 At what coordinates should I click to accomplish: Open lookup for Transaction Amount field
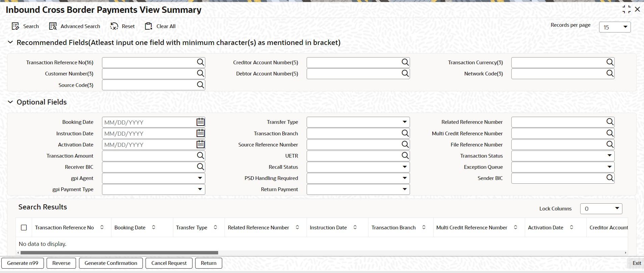click(x=201, y=156)
